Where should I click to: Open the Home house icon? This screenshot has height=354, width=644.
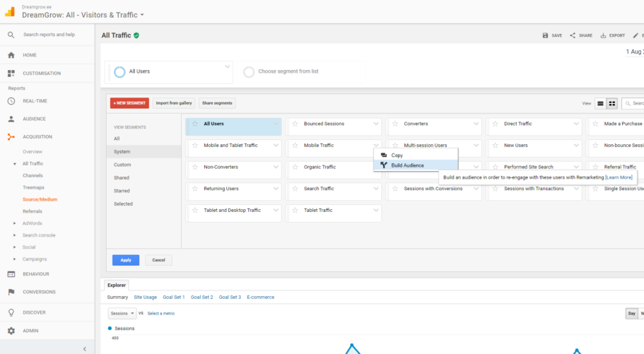(11, 55)
